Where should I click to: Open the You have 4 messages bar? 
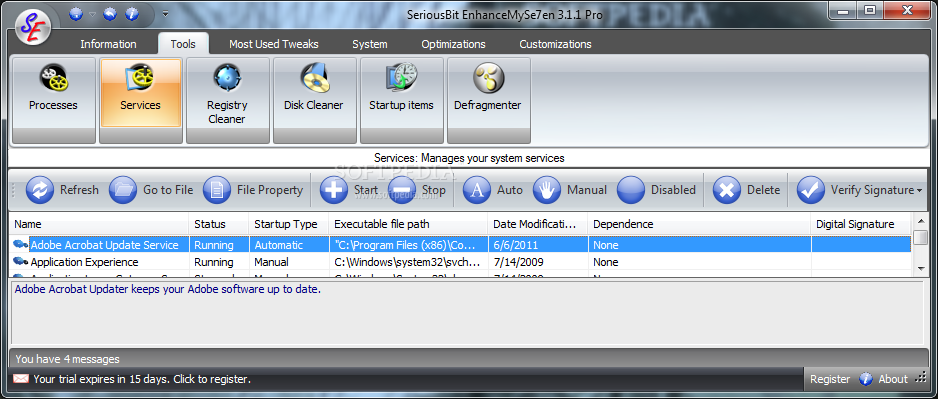click(468, 360)
